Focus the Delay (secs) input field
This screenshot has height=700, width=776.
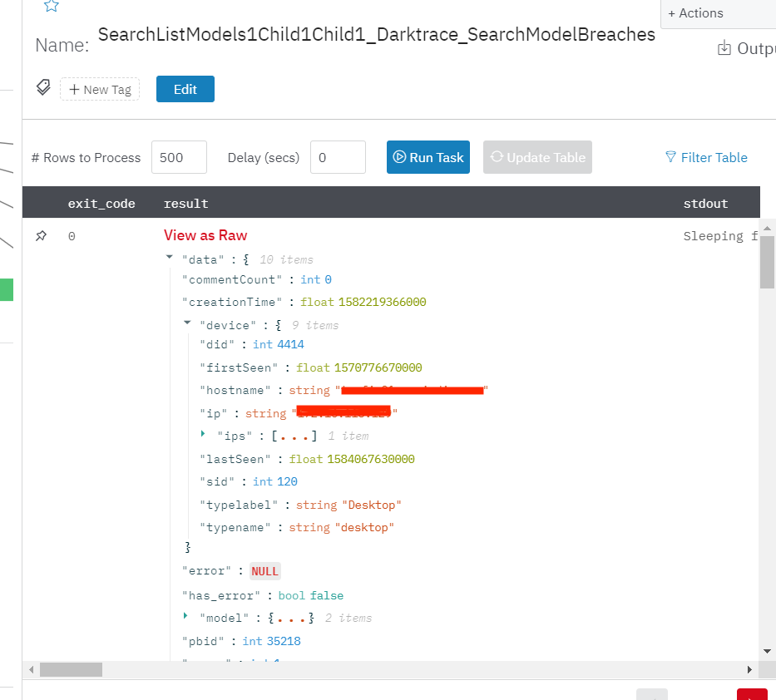pyautogui.click(x=338, y=157)
